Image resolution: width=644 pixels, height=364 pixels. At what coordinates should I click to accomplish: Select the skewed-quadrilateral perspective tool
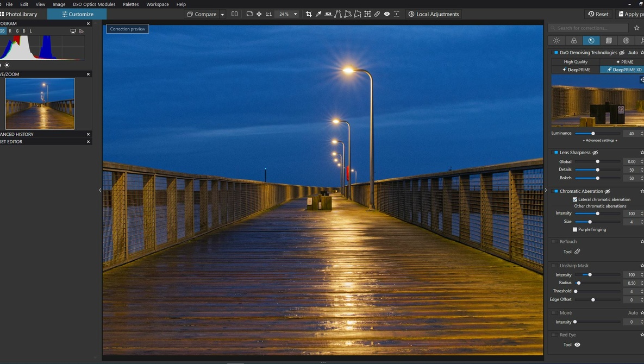click(x=358, y=14)
